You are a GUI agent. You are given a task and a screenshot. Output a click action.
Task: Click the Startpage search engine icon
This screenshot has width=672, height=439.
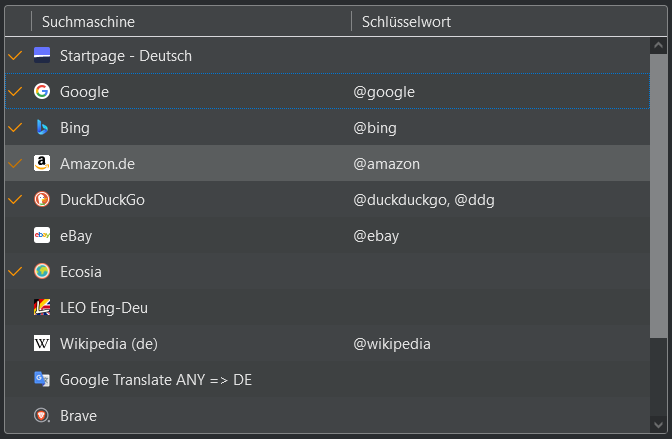[42, 55]
